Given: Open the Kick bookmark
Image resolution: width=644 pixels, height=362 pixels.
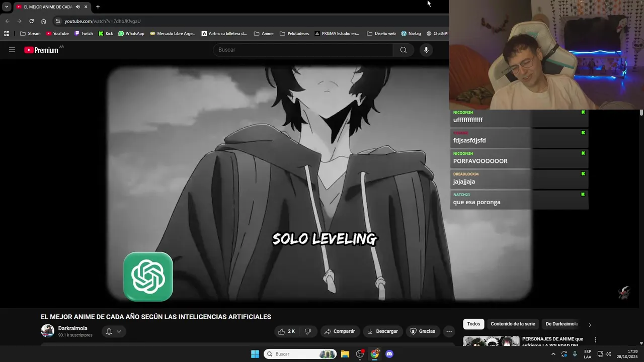Looking at the screenshot, I should click(x=106, y=34).
